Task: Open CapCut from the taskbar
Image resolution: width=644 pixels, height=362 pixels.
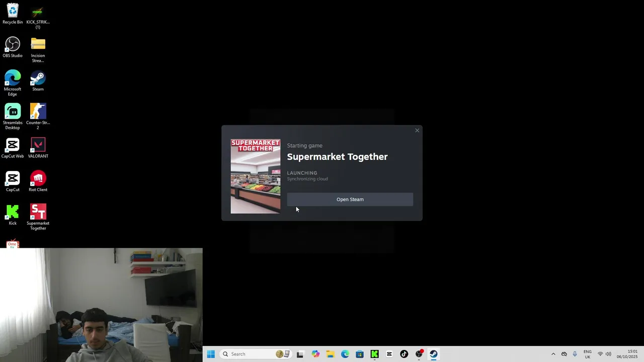Action: point(389,354)
